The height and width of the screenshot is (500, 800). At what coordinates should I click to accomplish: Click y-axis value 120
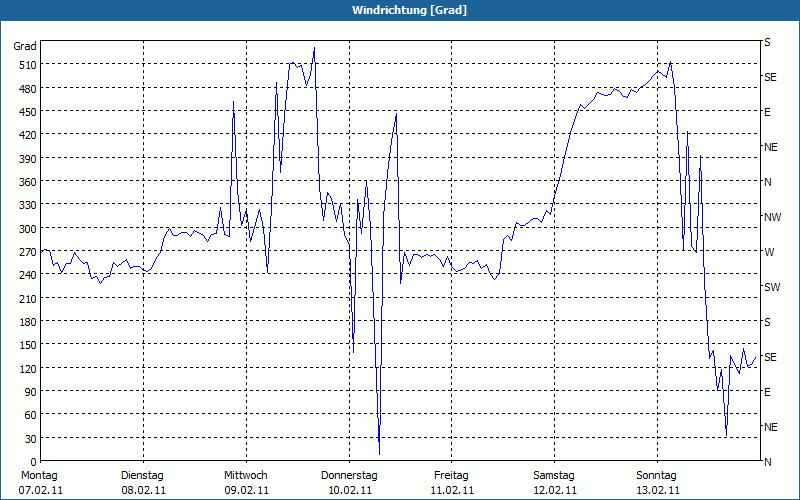click(x=28, y=368)
